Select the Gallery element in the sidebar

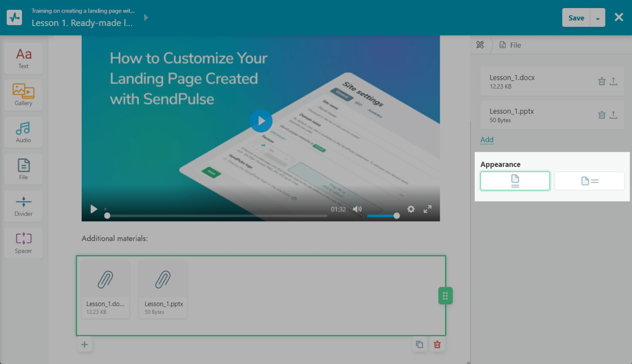[x=23, y=95]
